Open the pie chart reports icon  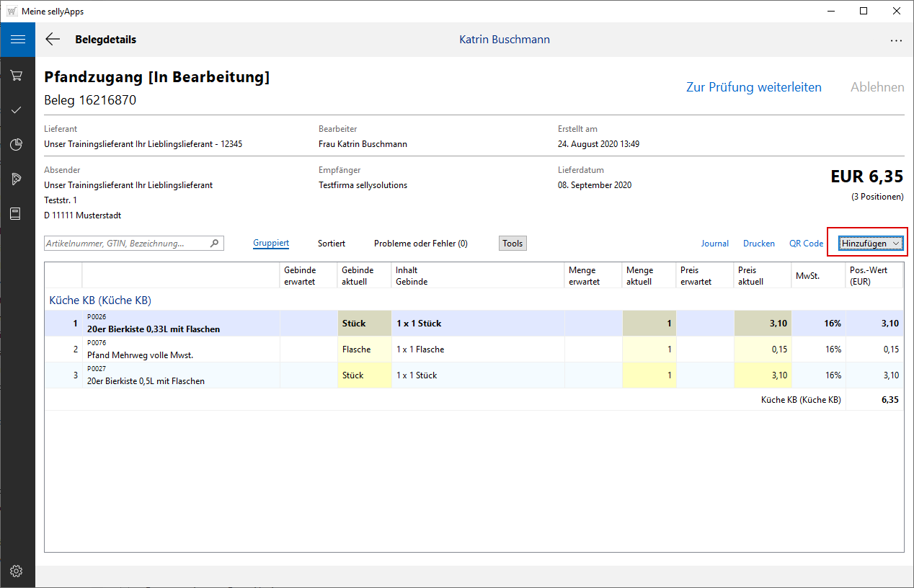pyautogui.click(x=17, y=145)
